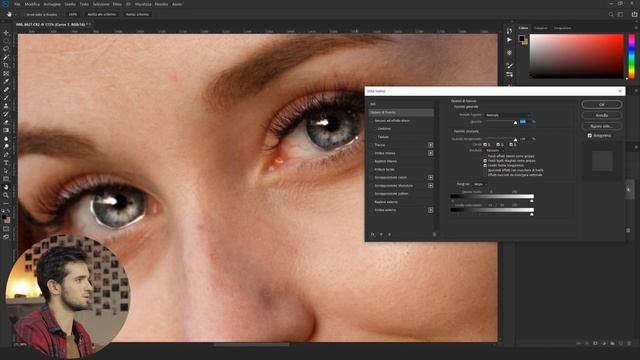Add another Traccia effect with plus

(431, 145)
